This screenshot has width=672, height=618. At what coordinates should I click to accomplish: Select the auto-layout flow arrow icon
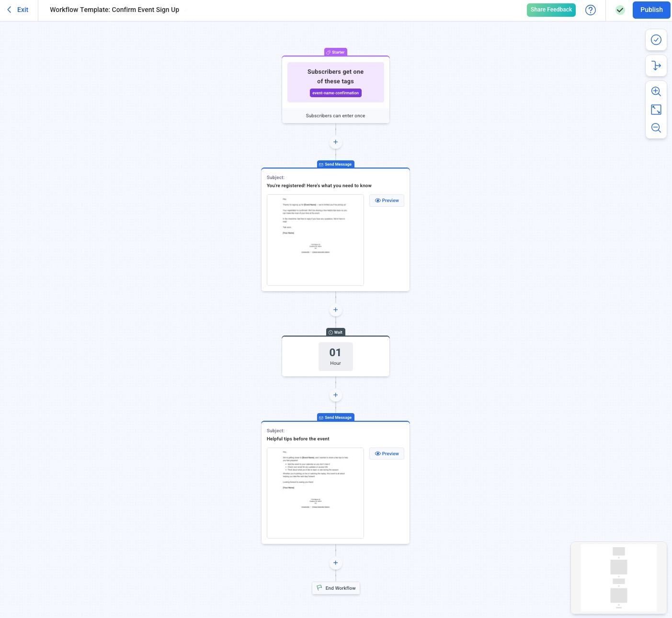(656, 66)
